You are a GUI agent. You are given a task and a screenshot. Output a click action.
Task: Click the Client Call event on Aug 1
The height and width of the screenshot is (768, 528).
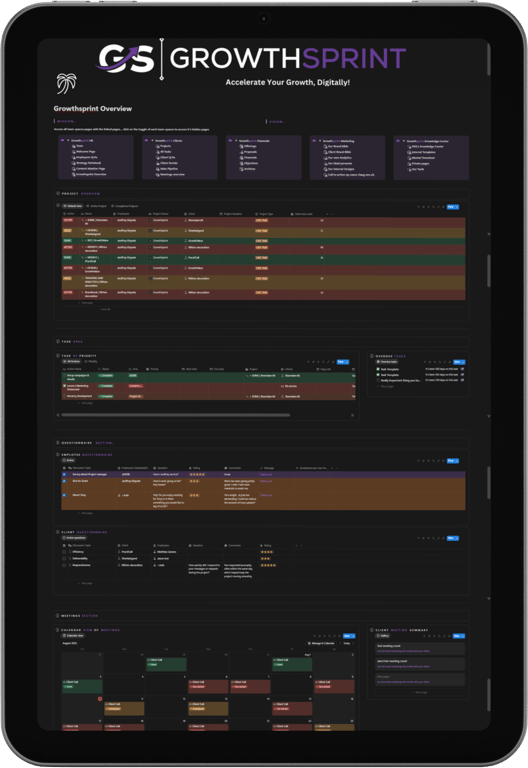292,664
